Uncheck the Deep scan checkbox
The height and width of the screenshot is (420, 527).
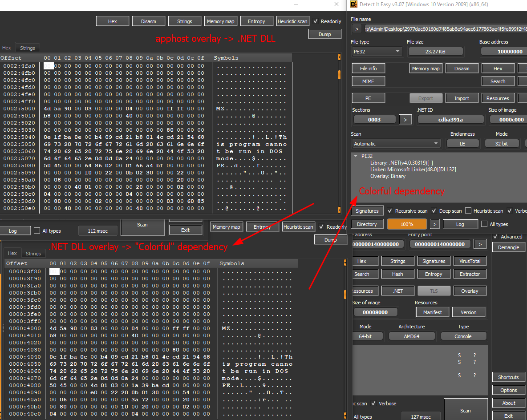tap(434, 211)
